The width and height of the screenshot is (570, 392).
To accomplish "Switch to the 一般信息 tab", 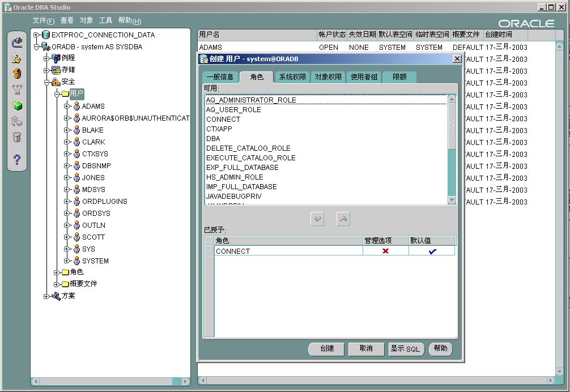I will click(220, 77).
